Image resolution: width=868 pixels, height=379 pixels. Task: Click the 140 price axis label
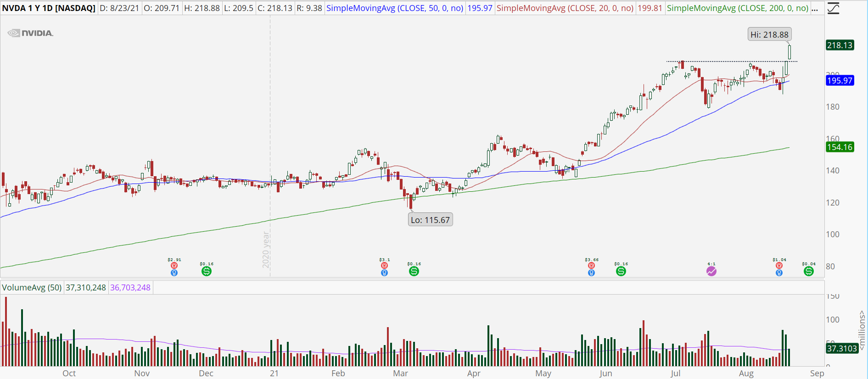[x=833, y=170]
